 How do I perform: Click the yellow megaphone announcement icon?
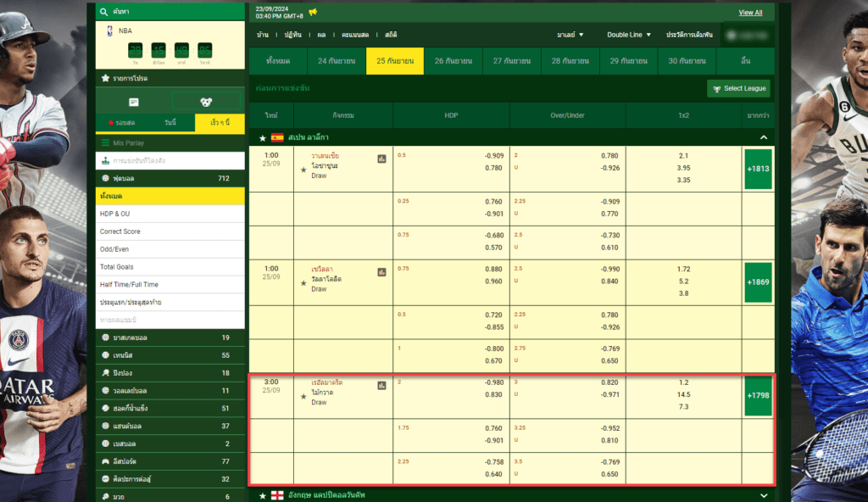tap(313, 12)
